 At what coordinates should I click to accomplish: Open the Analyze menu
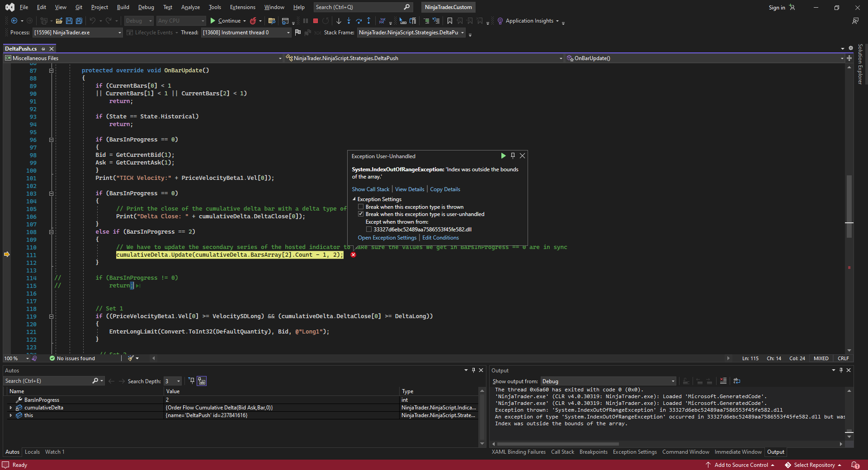point(190,7)
